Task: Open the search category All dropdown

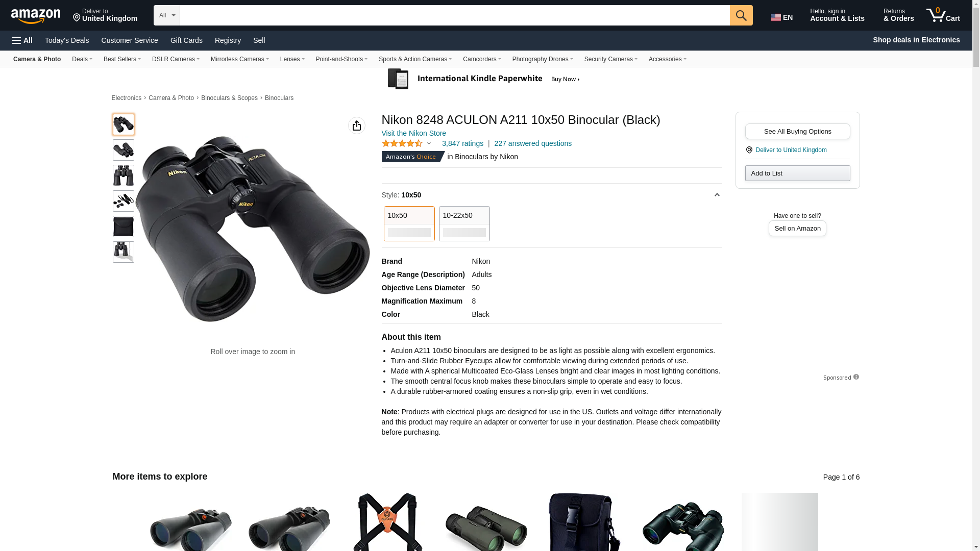Action: [167, 15]
